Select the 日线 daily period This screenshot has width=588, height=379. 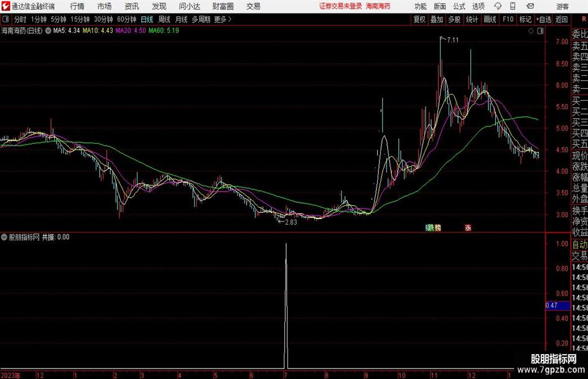coord(147,19)
